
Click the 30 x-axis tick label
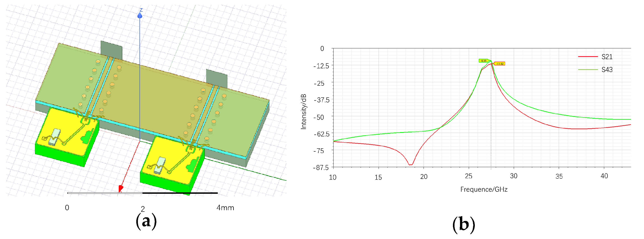[514, 176]
